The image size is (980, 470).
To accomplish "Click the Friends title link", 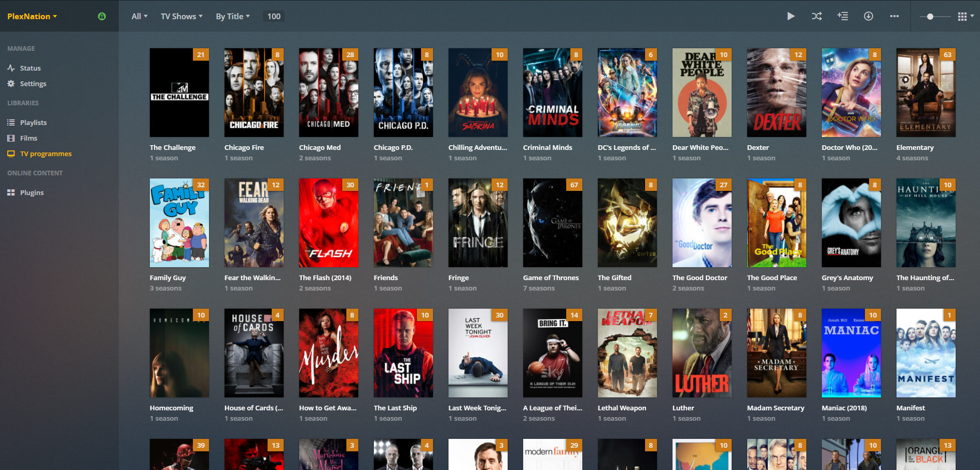I will (386, 278).
